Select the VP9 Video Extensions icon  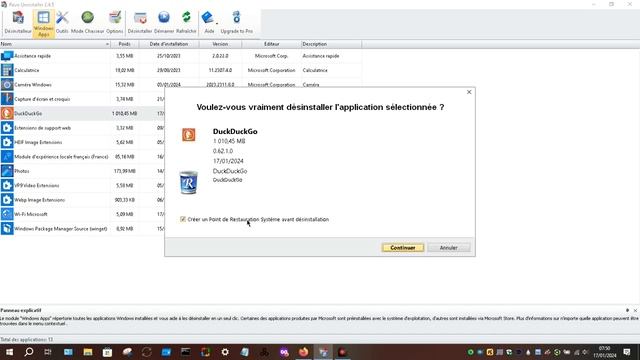pos(7,185)
